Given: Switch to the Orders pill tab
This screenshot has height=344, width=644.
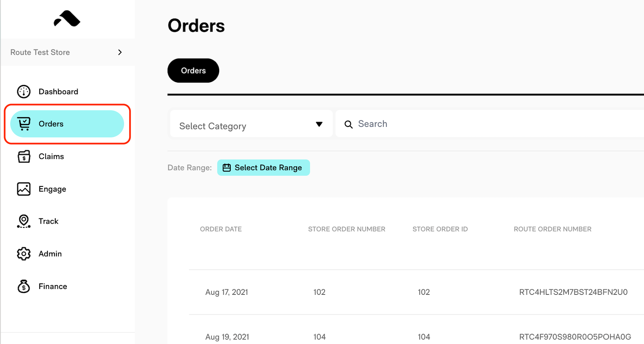Looking at the screenshot, I should [x=193, y=71].
